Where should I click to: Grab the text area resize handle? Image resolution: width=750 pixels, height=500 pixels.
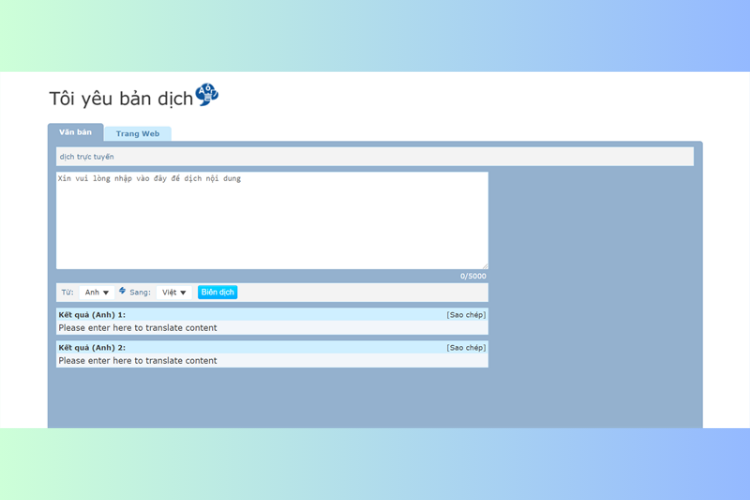[x=485, y=266]
